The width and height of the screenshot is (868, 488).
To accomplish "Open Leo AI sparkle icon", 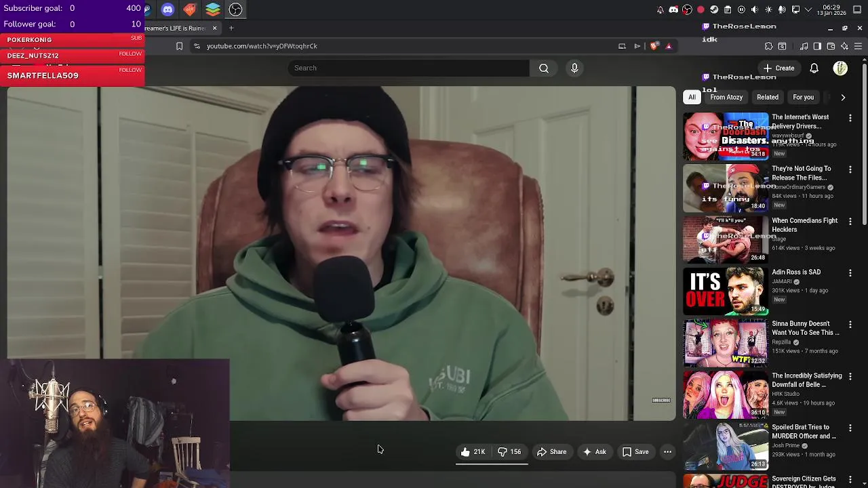I will tap(844, 46).
